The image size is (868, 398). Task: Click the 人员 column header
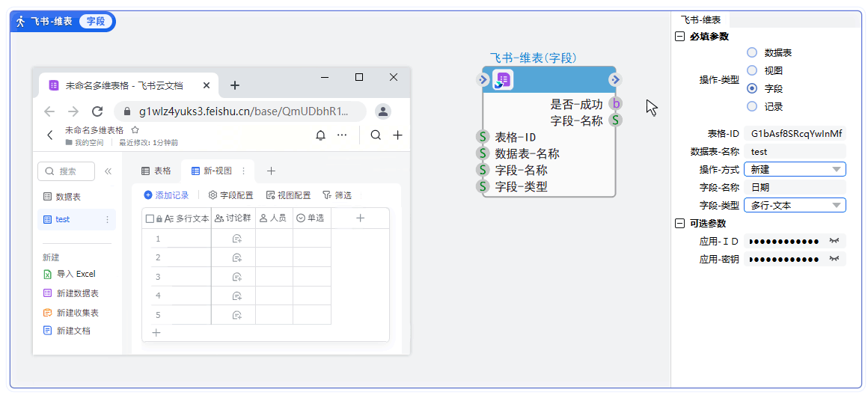click(x=274, y=218)
